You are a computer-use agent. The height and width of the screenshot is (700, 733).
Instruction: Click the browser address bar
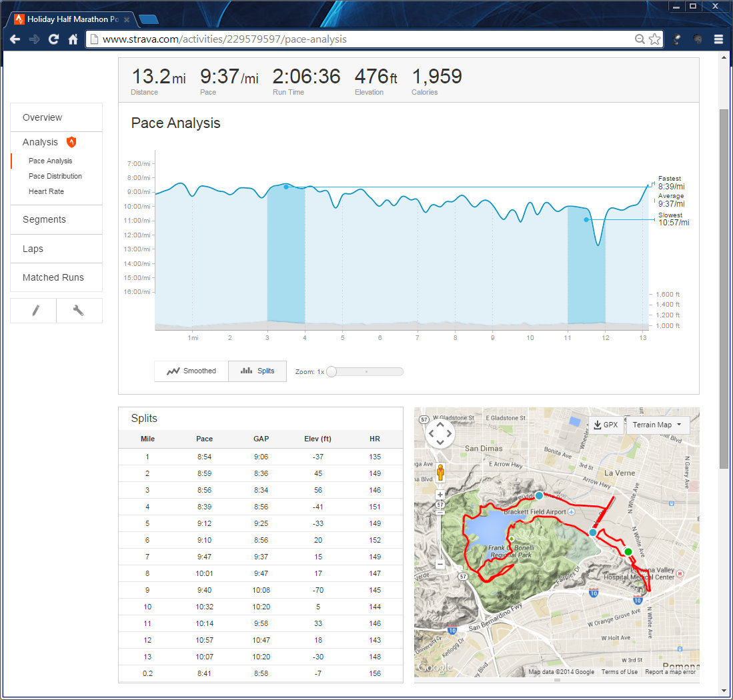coord(360,39)
